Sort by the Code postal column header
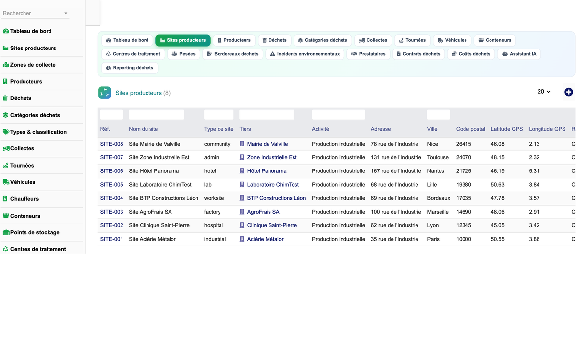Viewport: 588px width, 364px height. tap(470, 129)
